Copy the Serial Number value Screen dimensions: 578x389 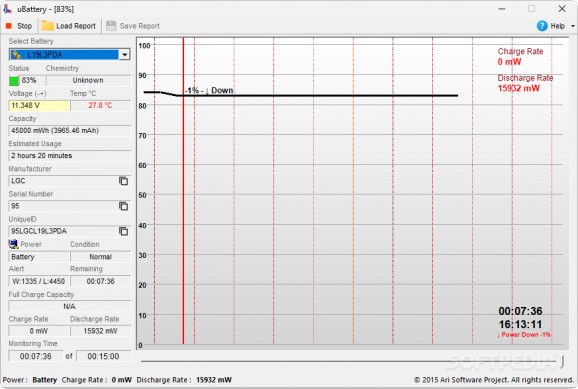click(x=123, y=206)
